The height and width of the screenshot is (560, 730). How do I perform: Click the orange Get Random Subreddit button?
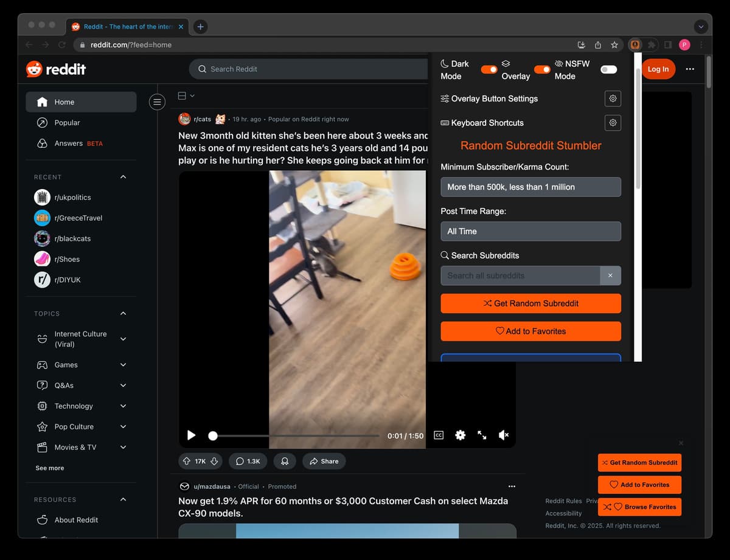530,303
